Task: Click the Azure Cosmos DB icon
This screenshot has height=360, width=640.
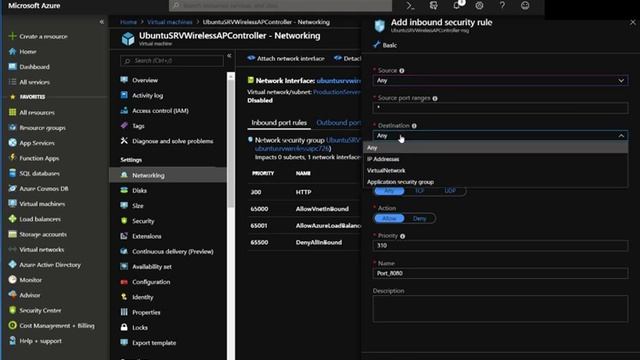Action: pyautogui.click(x=12, y=188)
